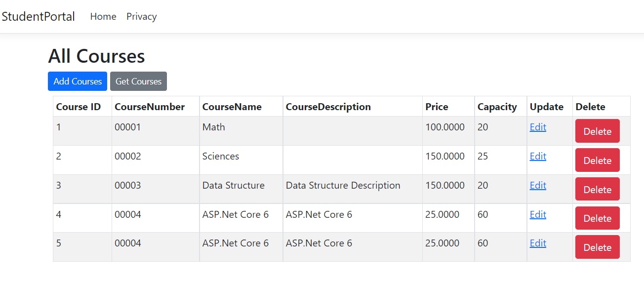Edit the Math course row
Image resolution: width=644 pixels, height=282 pixels.
point(538,127)
